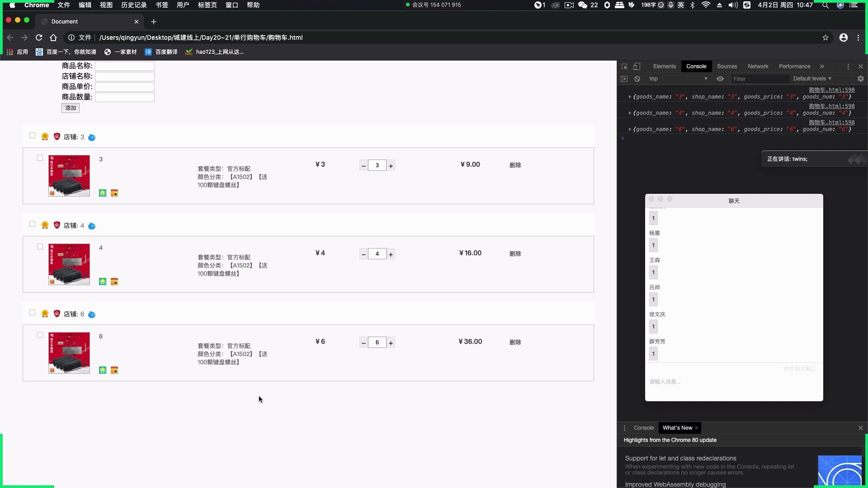Click 删除 for product 6
This screenshot has height=488, width=868.
coord(515,343)
